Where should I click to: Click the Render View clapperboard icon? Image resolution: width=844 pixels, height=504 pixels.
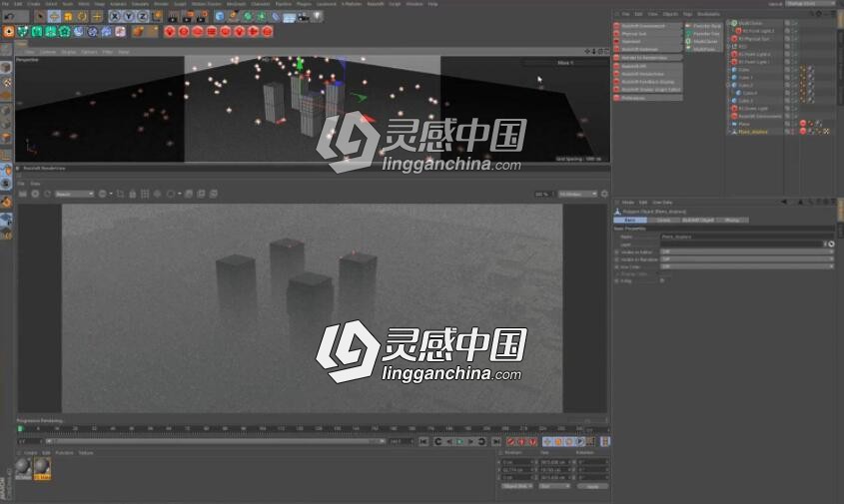coord(172,18)
